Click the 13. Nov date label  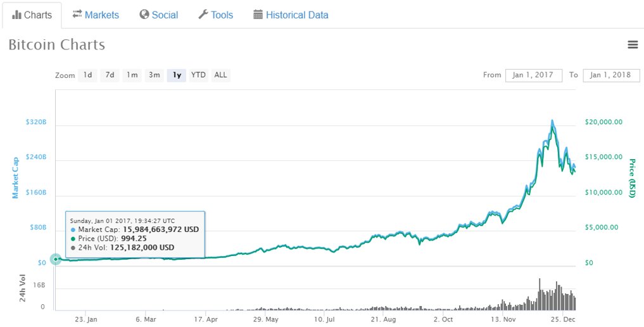(503, 319)
